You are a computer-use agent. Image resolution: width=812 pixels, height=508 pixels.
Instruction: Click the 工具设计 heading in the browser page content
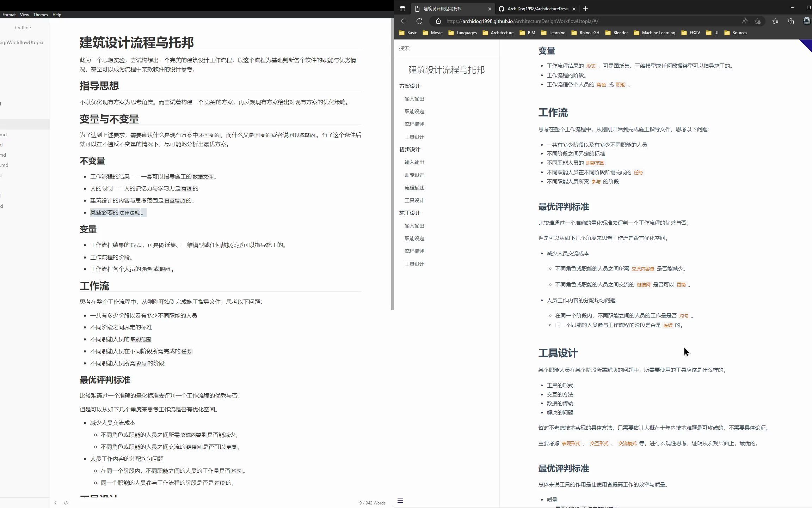pyautogui.click(x=558, y=353)
